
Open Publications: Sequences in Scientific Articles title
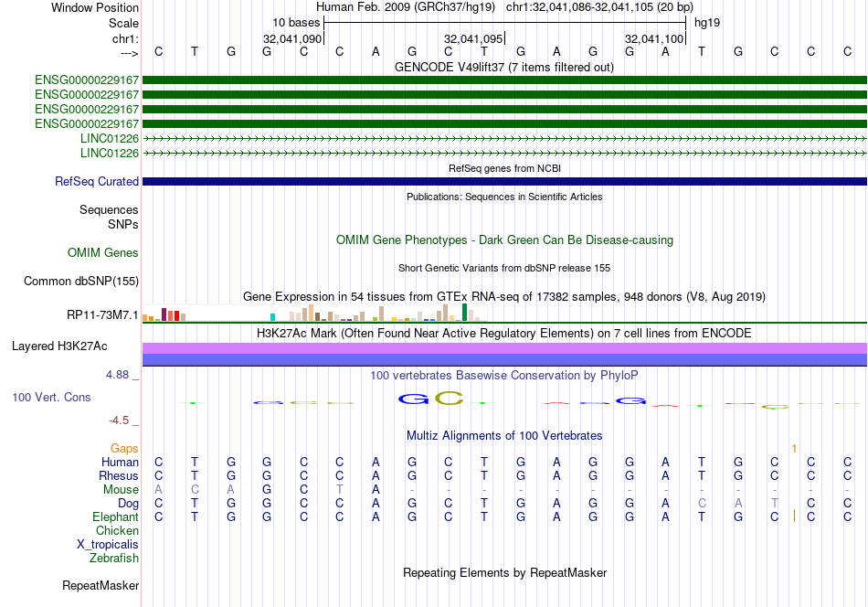(x=504, y=197)
